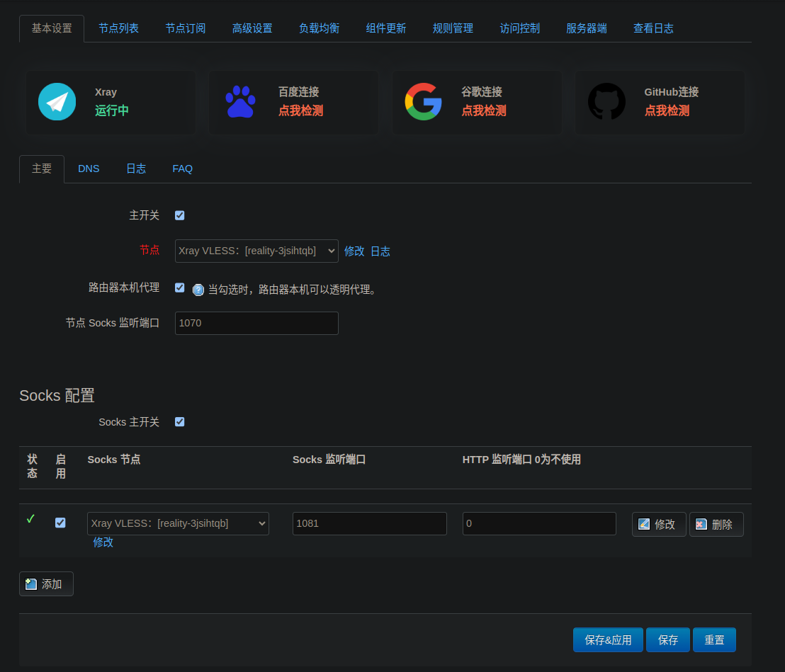Click the add icon on 添加 button
This screenshot has height=672, width=785.
pos(31,583)
